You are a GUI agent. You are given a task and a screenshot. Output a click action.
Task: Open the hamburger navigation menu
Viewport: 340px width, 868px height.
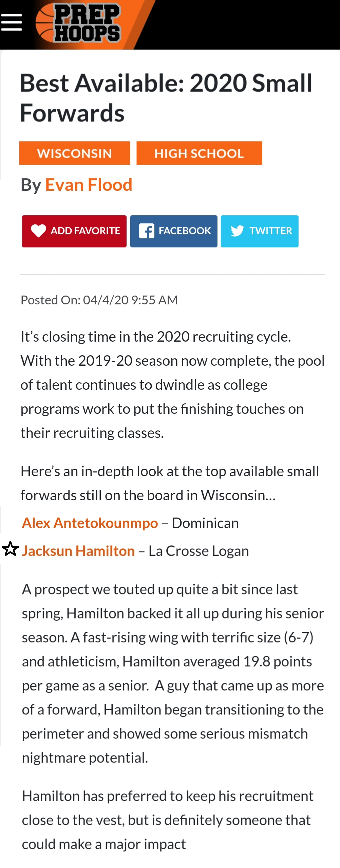pyautogui.click(x=12, y=22)
